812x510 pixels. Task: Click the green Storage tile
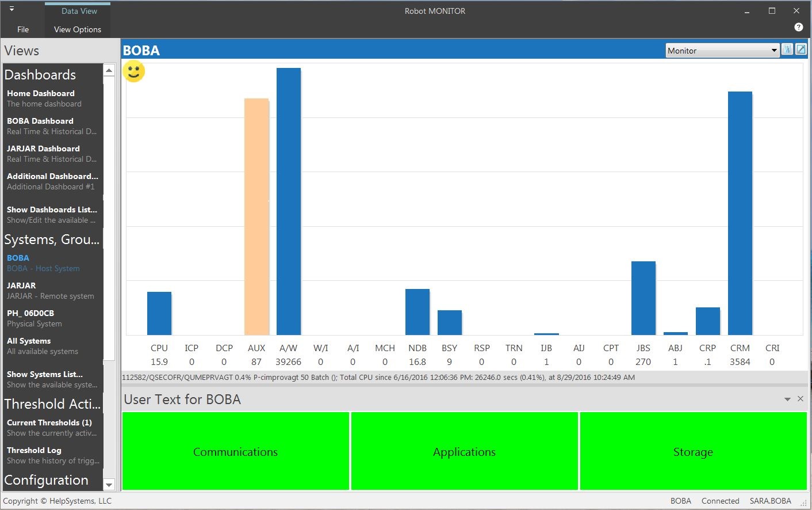point(694,451)
